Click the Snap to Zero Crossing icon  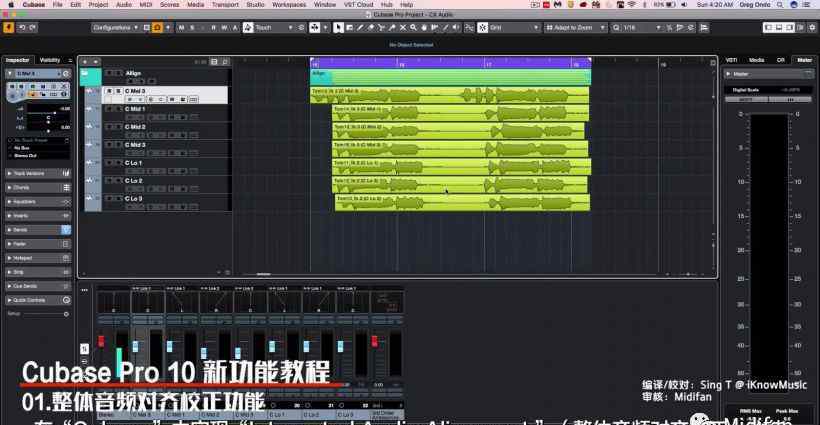[469, 27]
